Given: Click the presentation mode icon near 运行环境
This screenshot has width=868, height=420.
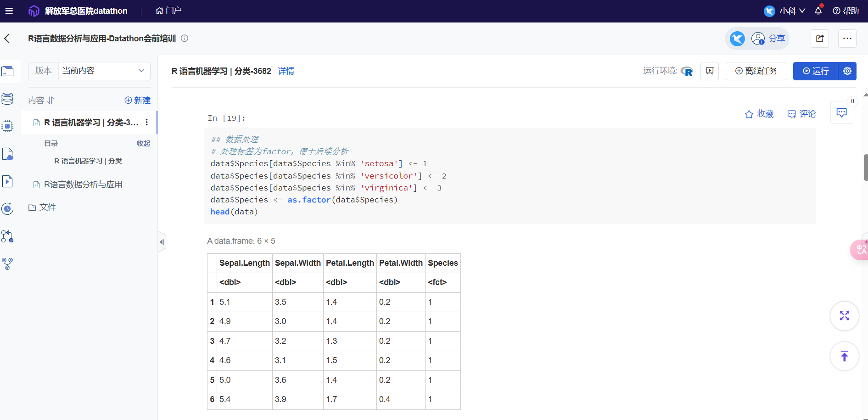Looking at the screenshot, I should (710, 71).
